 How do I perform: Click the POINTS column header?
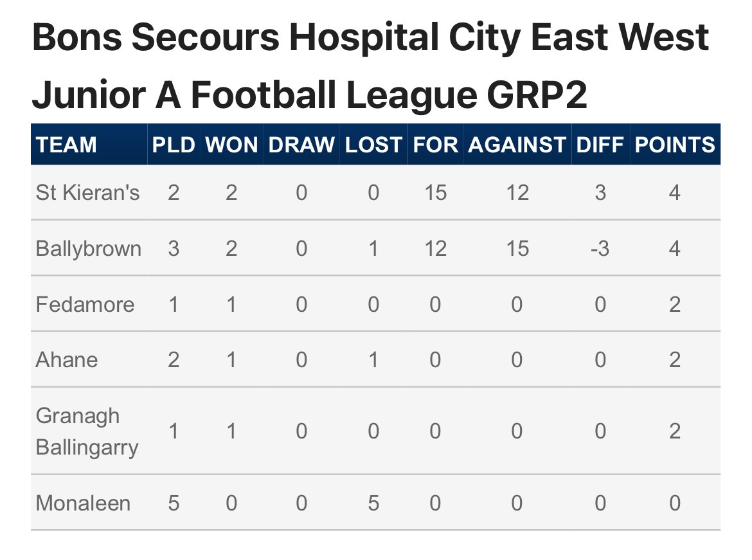(x=674, y=145)
